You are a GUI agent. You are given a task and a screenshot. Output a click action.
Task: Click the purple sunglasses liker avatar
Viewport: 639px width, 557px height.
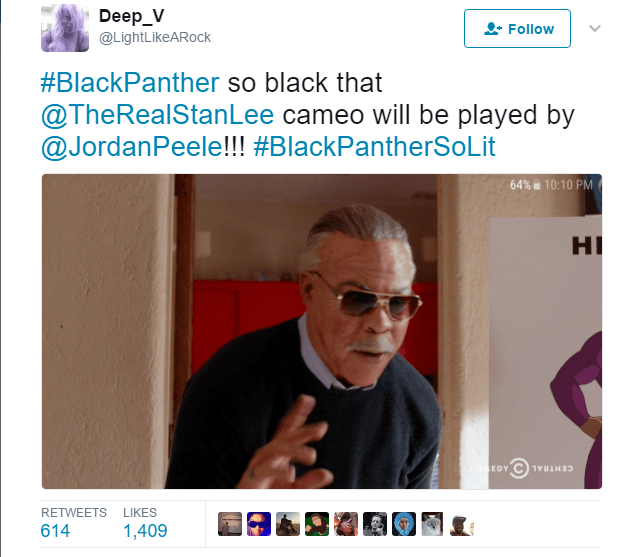coord(259,524)
